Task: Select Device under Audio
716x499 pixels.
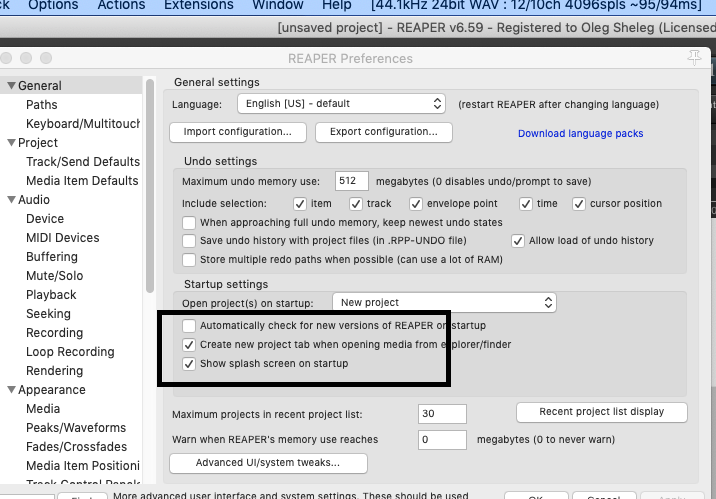Action: pyautogui.click(x=45, y=219)
